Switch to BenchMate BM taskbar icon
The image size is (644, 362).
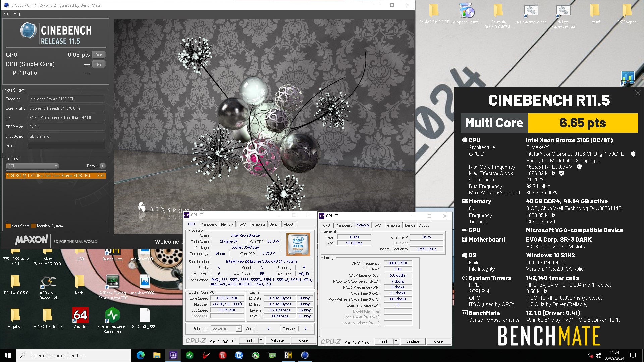coord(288,355)
